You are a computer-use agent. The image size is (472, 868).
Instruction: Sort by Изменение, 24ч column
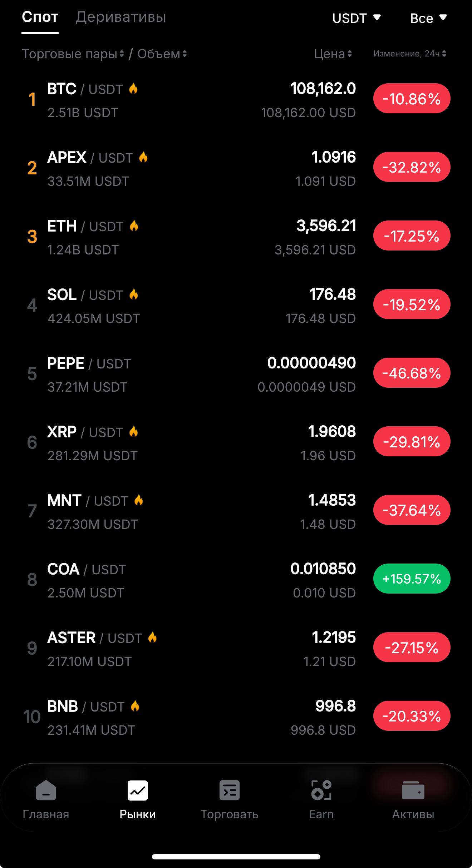click(409, 54)
